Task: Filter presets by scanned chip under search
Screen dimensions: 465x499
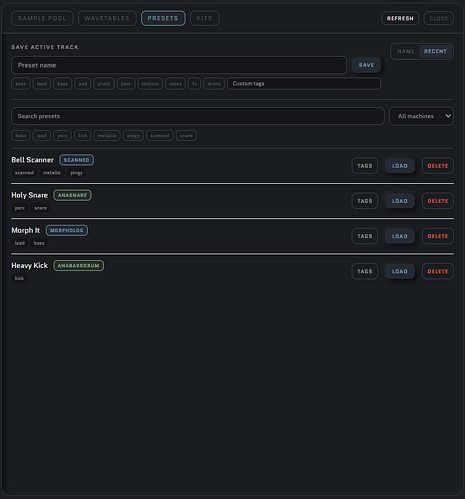Action: pyautogui.click(x=160, y=136)
